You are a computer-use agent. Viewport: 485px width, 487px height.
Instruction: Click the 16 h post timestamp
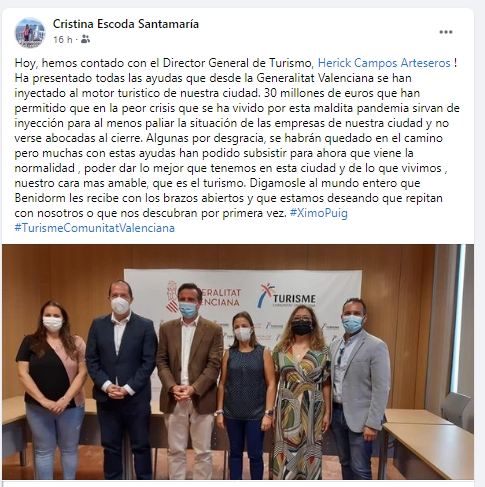click(63, 40)
